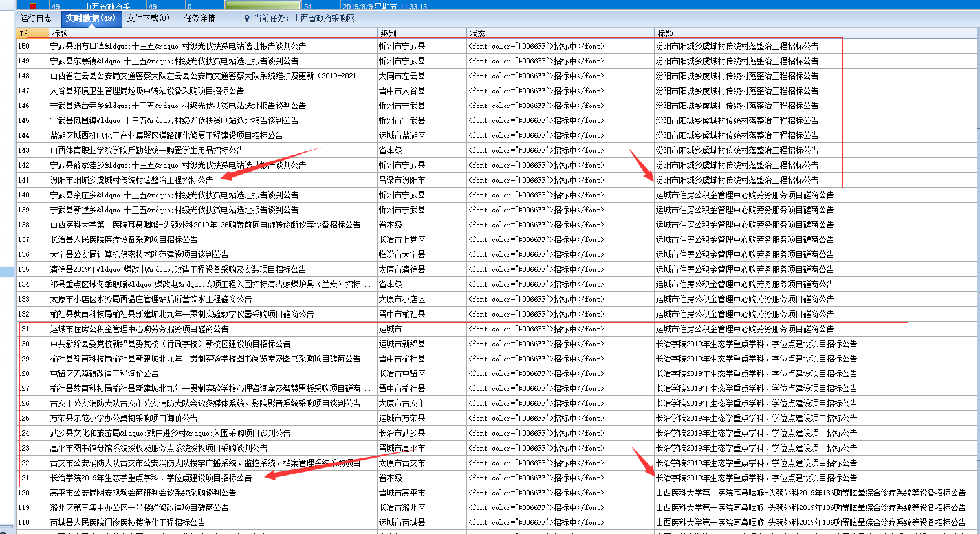Viewport: 980px width, 534px height.
Task: Click the 太原市小店区水务局西温庄管理站 title cell
Action: tap(213, 299)
